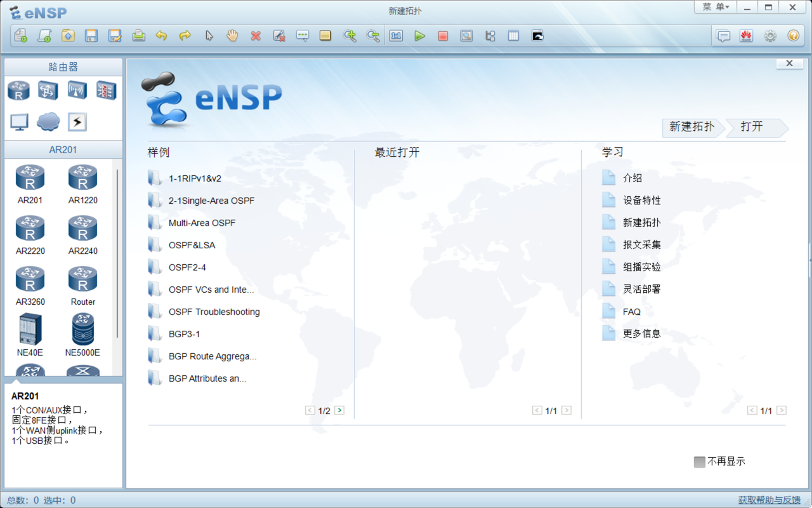Stop devices with red stop button

pyautogui.click(x=443, y=36)
